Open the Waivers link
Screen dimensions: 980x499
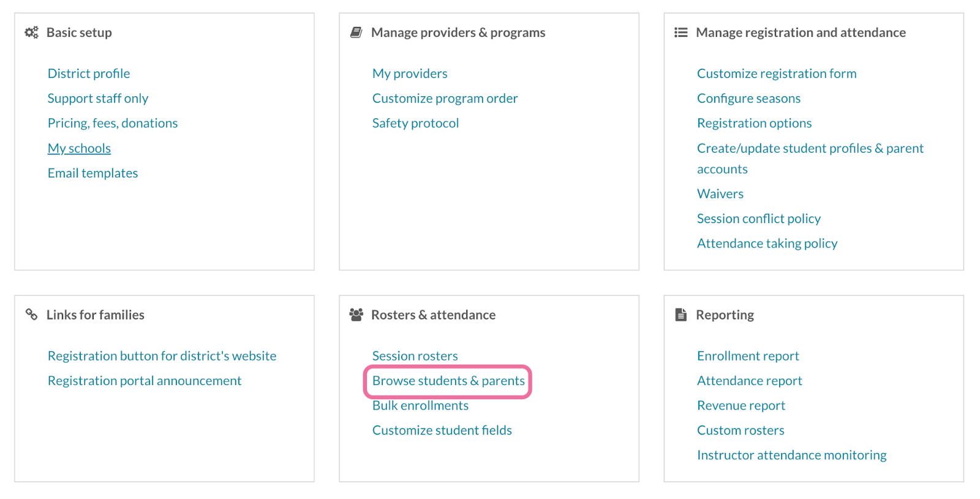coord(720,194)
